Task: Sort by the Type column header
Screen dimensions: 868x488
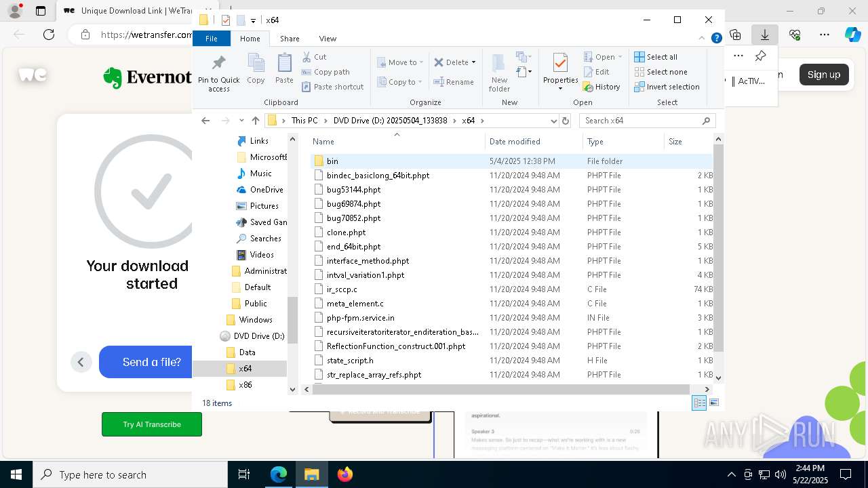Action: (x=623, y=142)
